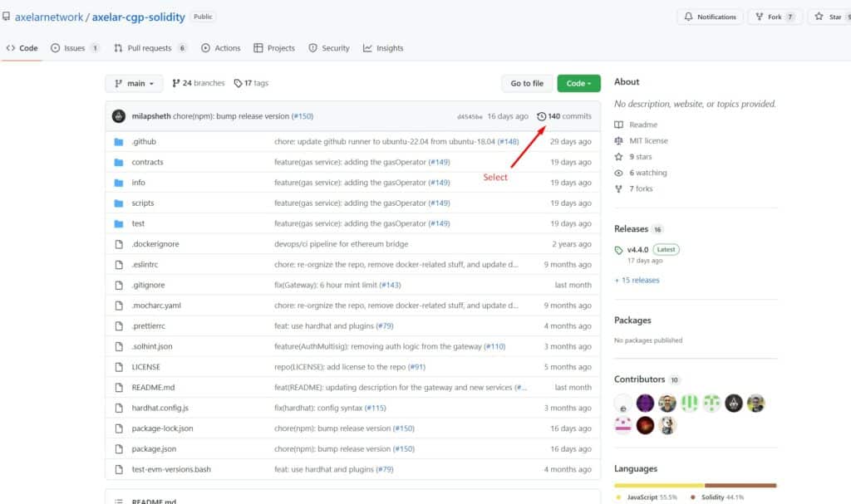The height and width of the screenshot is (504, 851).
Task: Click the tags icon showing 17 tags
Action: pyautogui.click(x=238, y=83)
